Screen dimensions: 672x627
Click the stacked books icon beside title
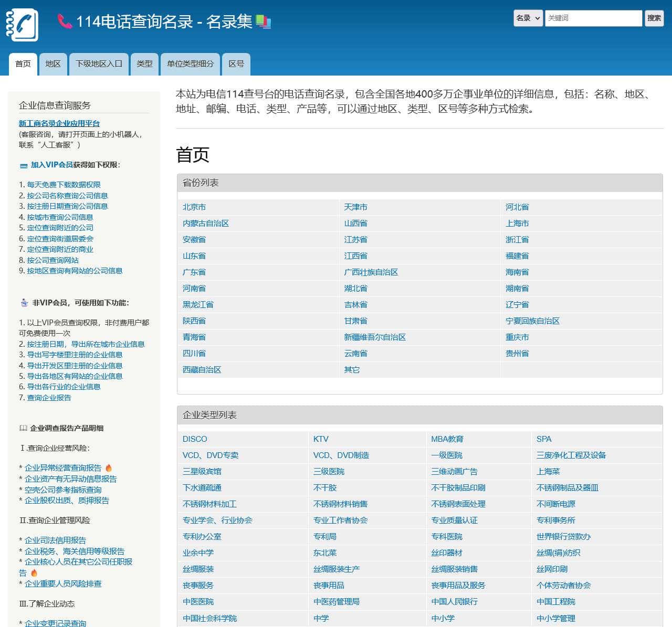(263, 22)
